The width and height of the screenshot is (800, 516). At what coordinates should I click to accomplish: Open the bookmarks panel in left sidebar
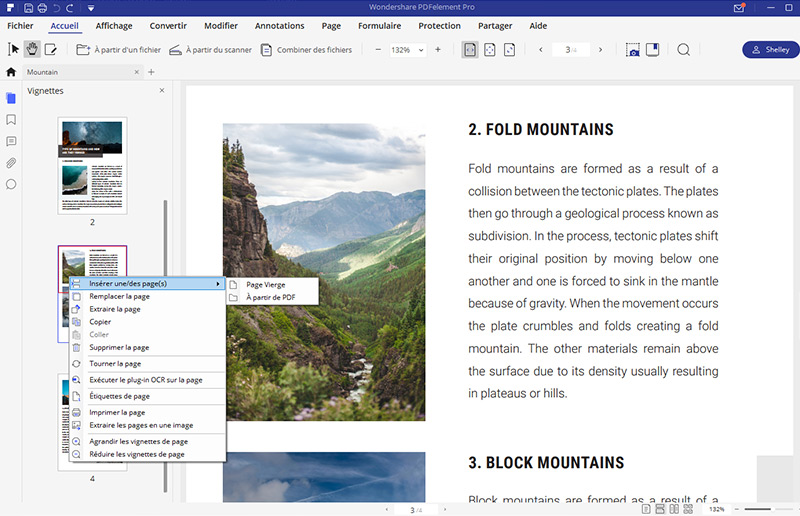pyautogui.click(x=11, y=120)
